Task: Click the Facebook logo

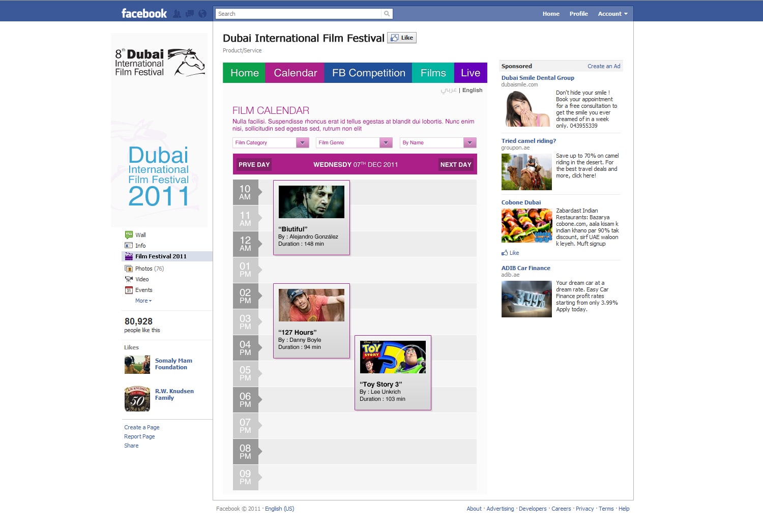Action: (x=144, y=14)
